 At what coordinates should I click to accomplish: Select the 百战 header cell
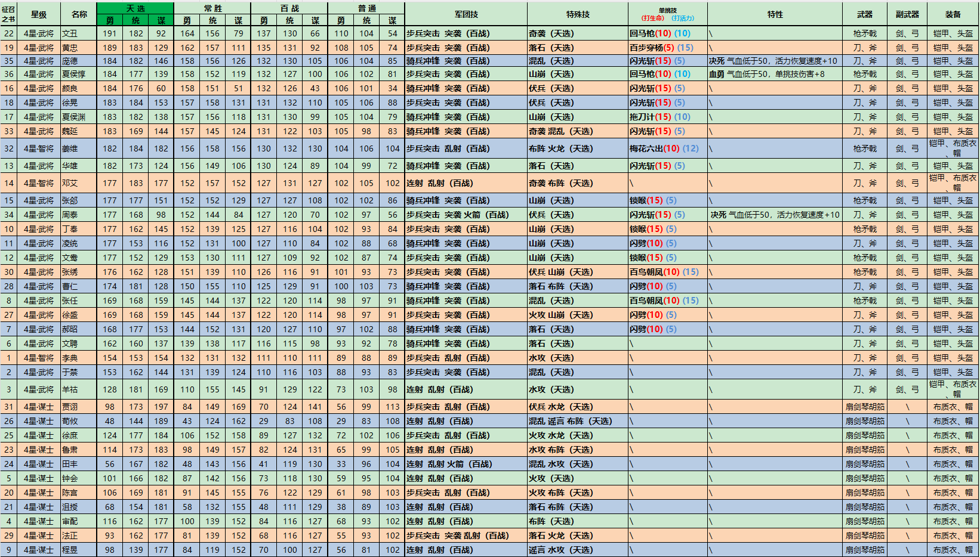point(289,8)
